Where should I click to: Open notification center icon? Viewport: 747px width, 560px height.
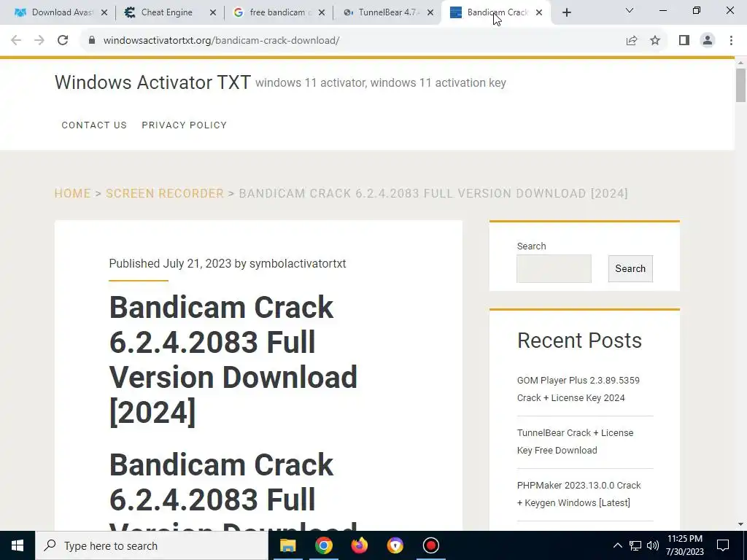pos(723,545)
